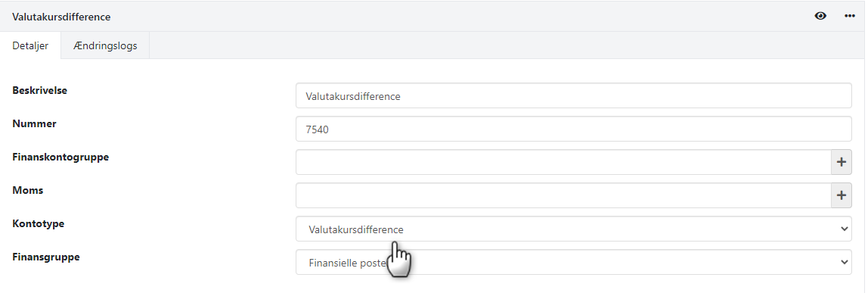
Task: Click the Finansgruppe label
Action: (x=46, y=257)
